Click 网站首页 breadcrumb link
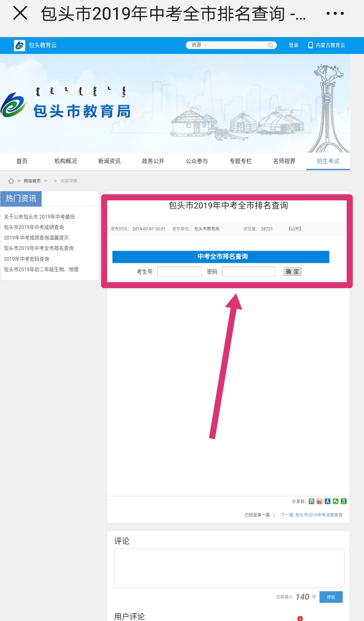 32,181
